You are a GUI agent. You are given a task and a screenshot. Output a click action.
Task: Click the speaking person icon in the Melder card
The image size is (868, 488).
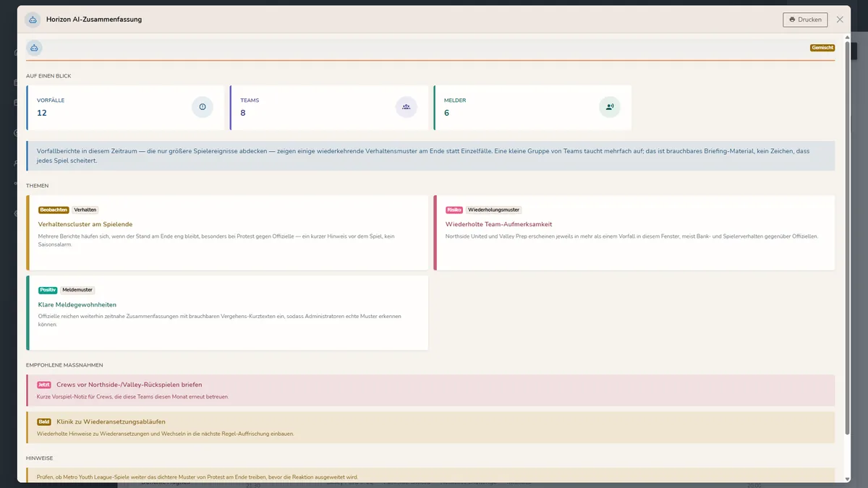click(x=610, y=107)
